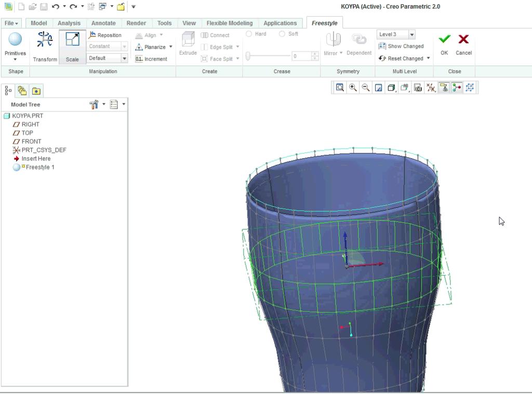The width and height of the screenshot is (532, 394).
Task: Click the Planarize tool
Action: click(x=151, y=47)
